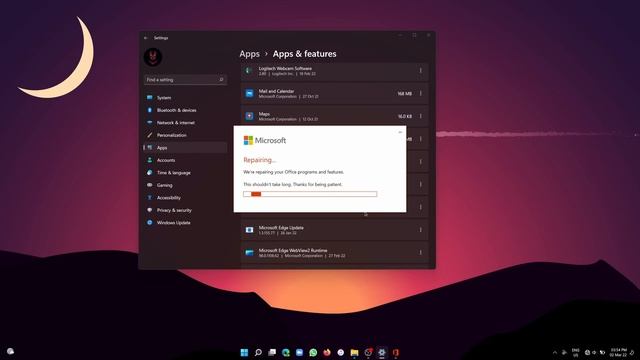Go back using the Settings back arrow

(146, 38)
